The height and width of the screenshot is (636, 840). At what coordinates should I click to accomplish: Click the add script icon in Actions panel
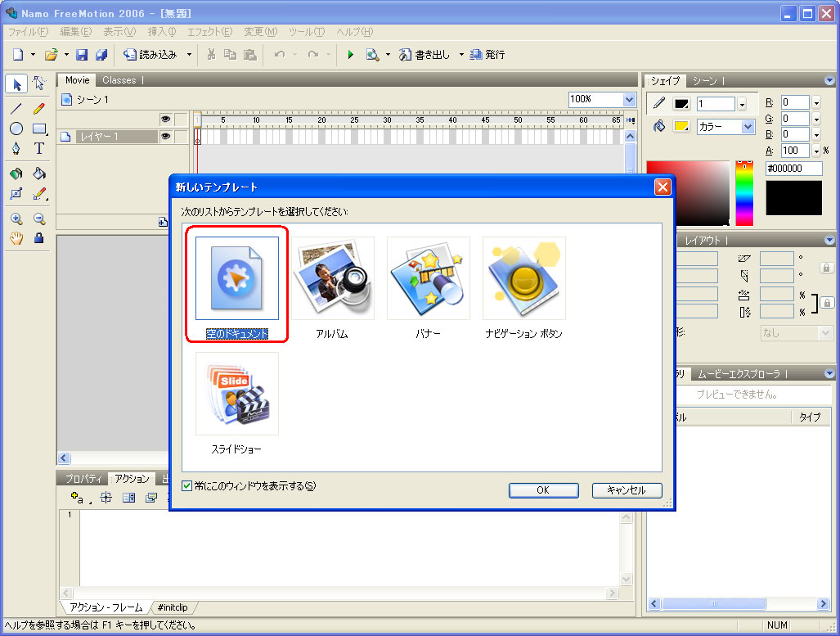coord(78,498)
